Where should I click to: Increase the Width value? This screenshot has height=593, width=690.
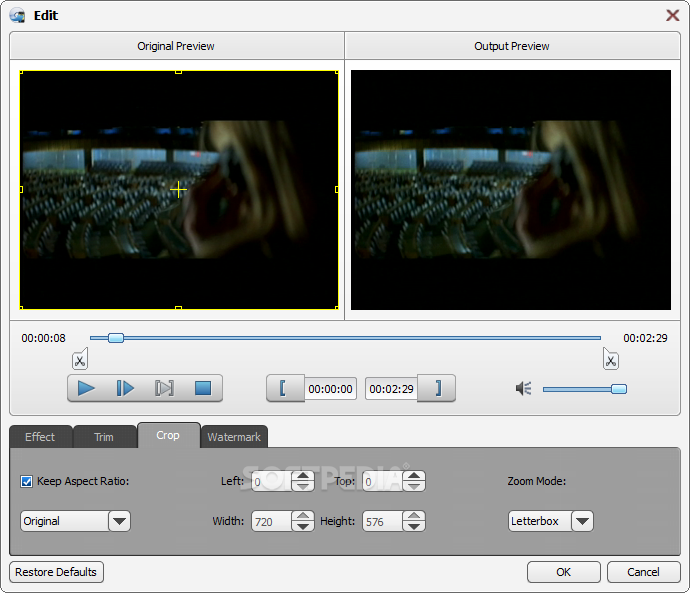click(x=303, y=516)
